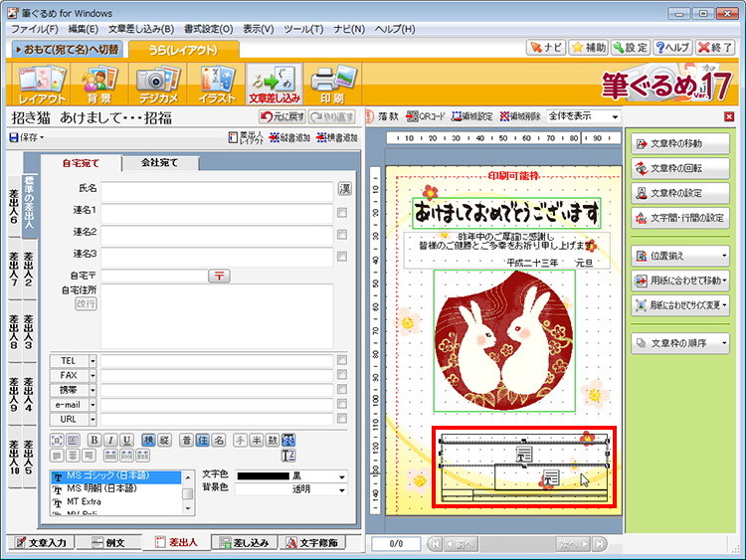Screen dimensions: 746x560
Task: Click the 領域削除 area delete tool
Action: pyautogui.click(x=520, y=116)
